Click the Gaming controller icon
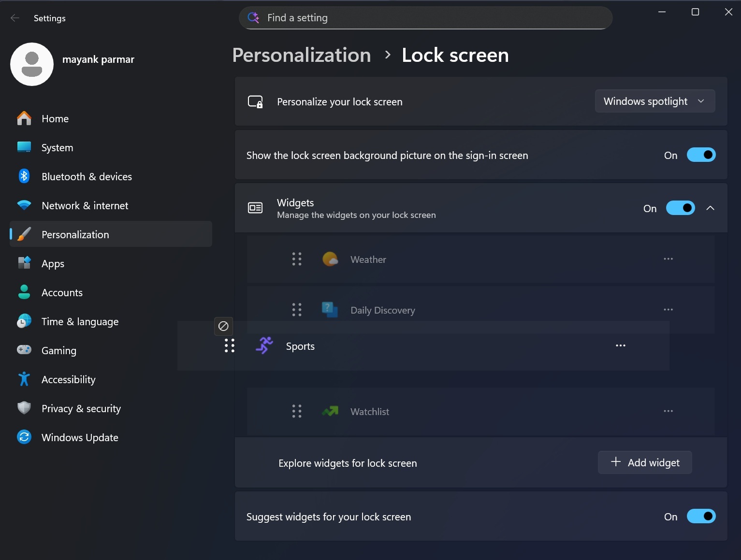741x560 pixels. click(x=24, y=350)
